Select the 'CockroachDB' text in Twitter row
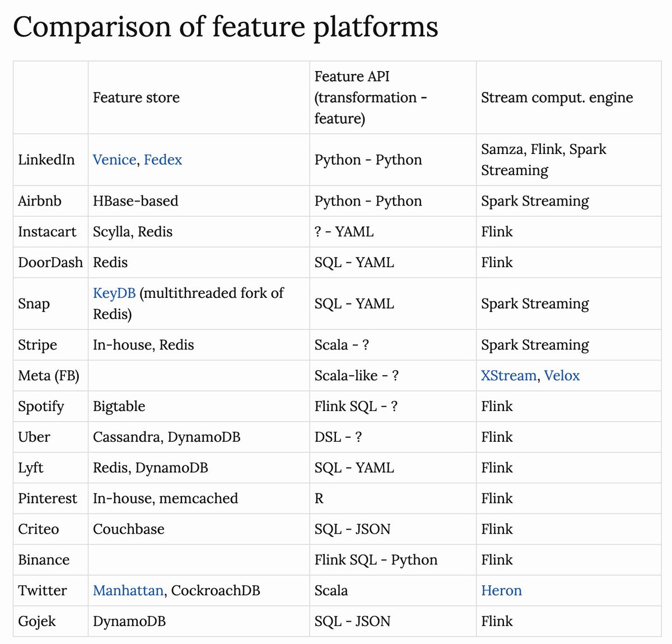Screen dimensions: 672x644 point(216,590)
